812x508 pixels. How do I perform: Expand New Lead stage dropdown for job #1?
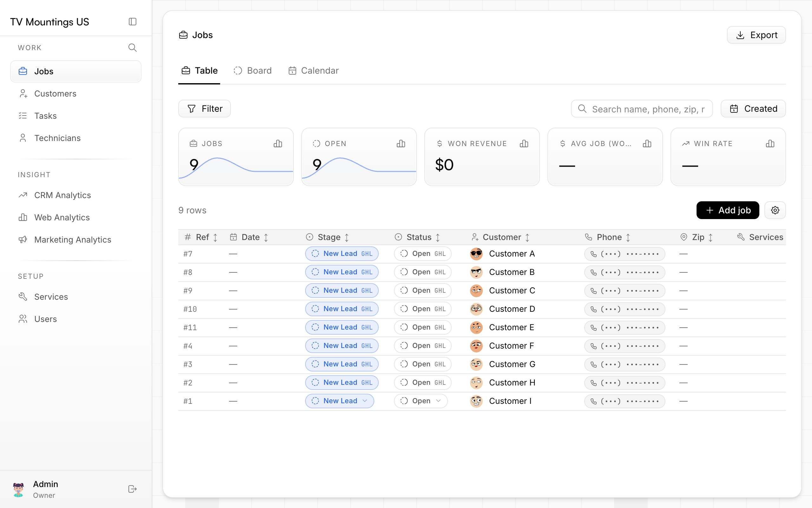[x=340, y=401]
